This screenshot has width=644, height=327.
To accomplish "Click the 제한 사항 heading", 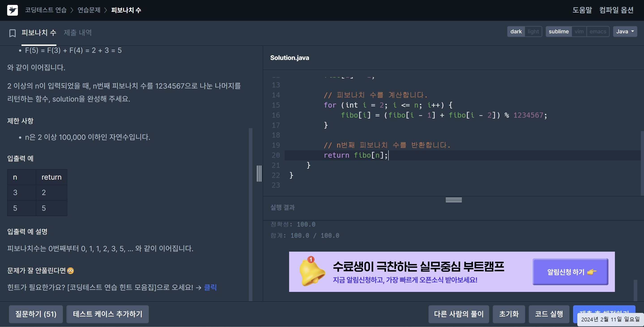I will pos(20,121).
